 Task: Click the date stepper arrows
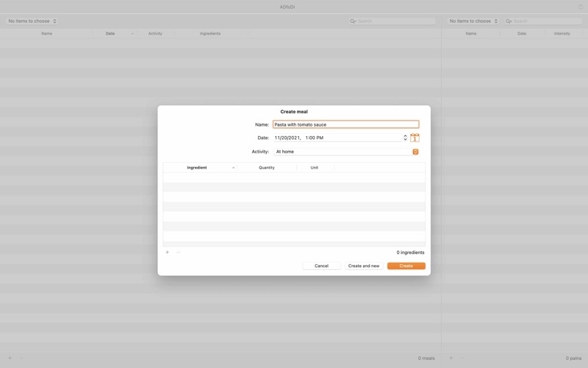(x=405, y=138)
